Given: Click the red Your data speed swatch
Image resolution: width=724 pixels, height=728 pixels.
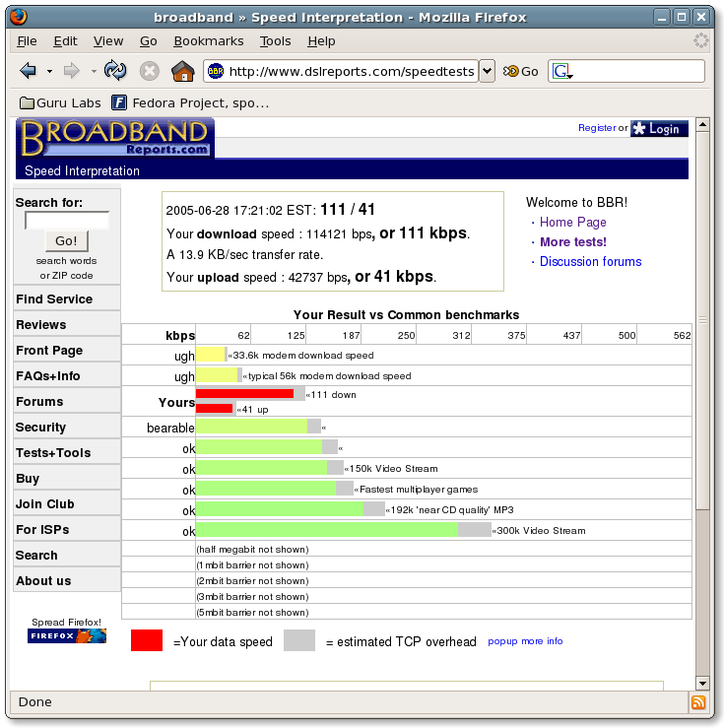Looking at the screenshot, I should click(147, 640).
